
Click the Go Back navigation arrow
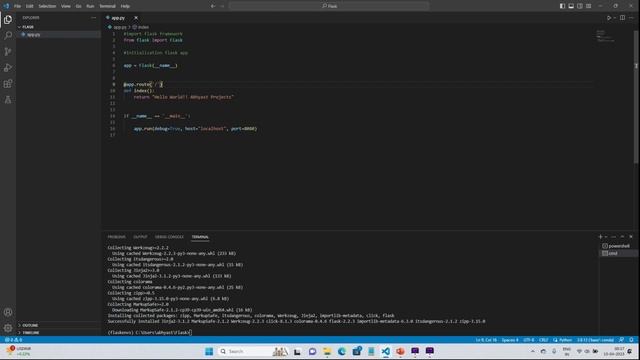click(213, 6)
